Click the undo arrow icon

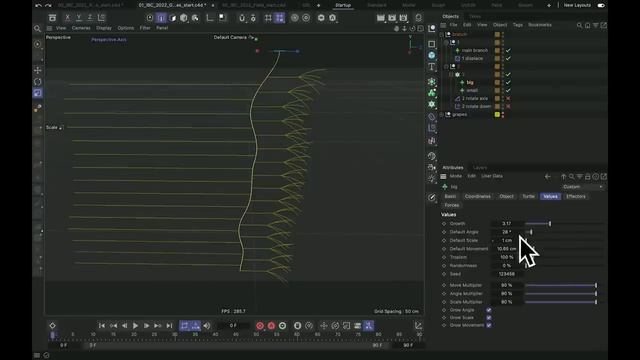click(38, 5)
